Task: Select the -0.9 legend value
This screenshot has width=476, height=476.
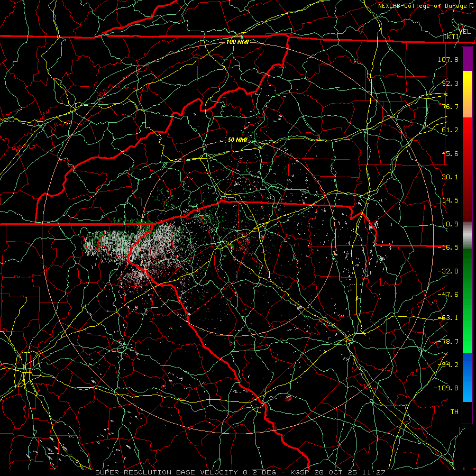Action: pos(450,224)
